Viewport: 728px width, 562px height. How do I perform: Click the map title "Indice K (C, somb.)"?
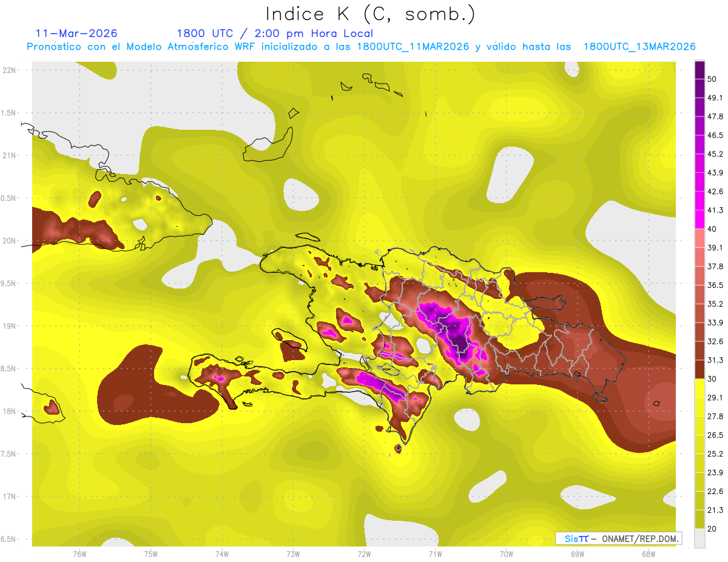point(370,14)
